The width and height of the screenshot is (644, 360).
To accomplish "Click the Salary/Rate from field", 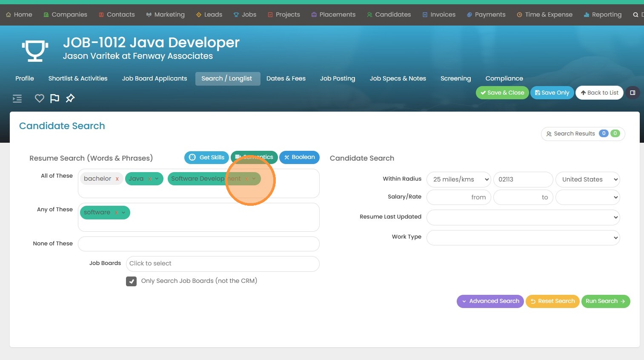I will (x=459, y=197).
